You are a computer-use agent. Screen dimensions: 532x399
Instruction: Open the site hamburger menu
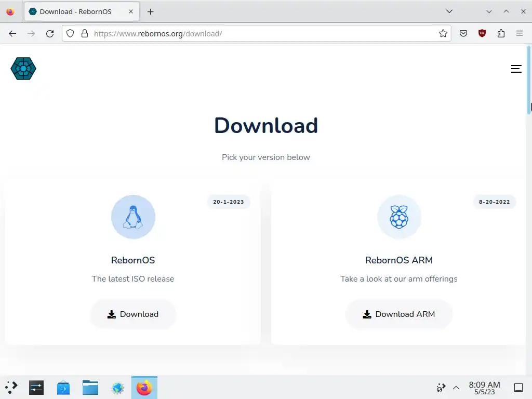click(x=516, y=69)
